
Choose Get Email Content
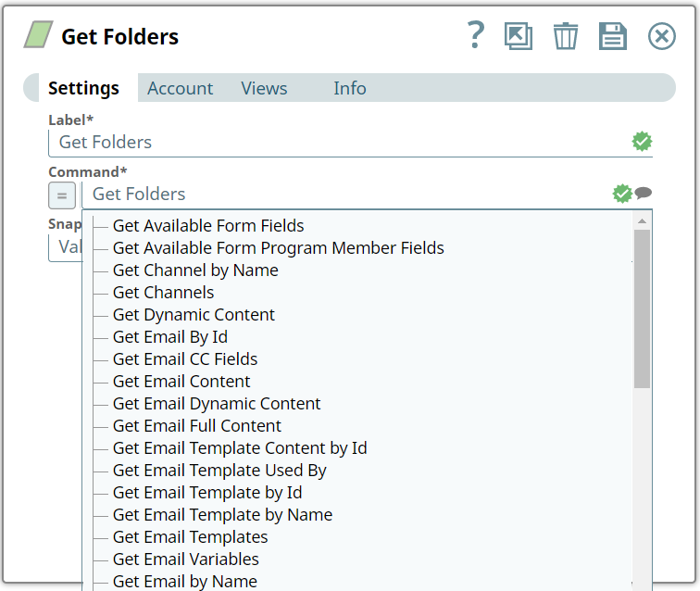(181, 382)
